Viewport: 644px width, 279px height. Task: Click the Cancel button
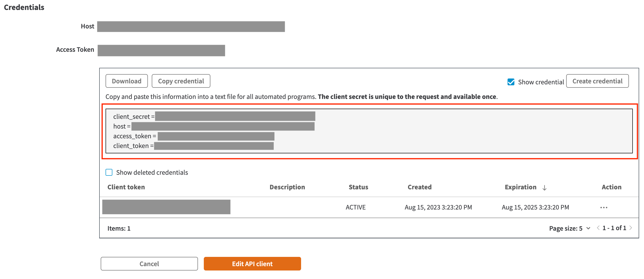[149, 264]
